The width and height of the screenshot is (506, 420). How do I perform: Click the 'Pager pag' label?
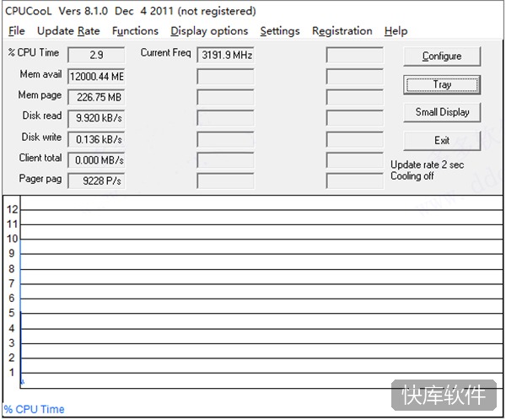point(40,179)
